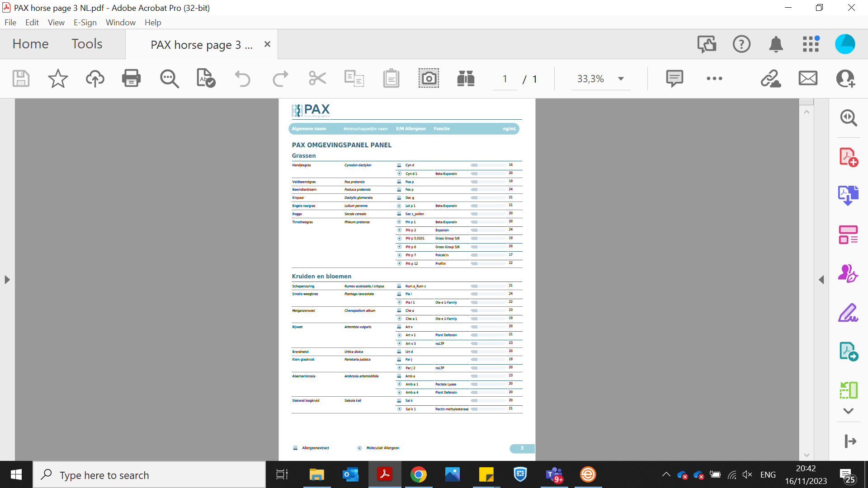Image resolution: width=868 pixels, height=488 pixels.
Task: Switch to the Tools tab
Action: 87,44
